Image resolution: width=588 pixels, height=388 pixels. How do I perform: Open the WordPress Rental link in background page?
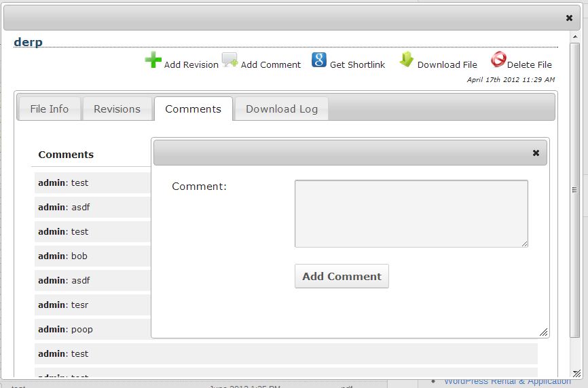coord(507,382)
